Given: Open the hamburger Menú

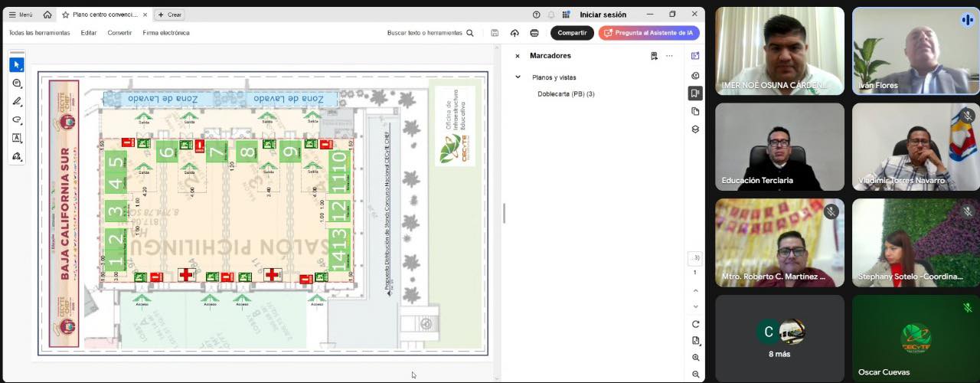Looking at the screenshot, I should [21, 15].
